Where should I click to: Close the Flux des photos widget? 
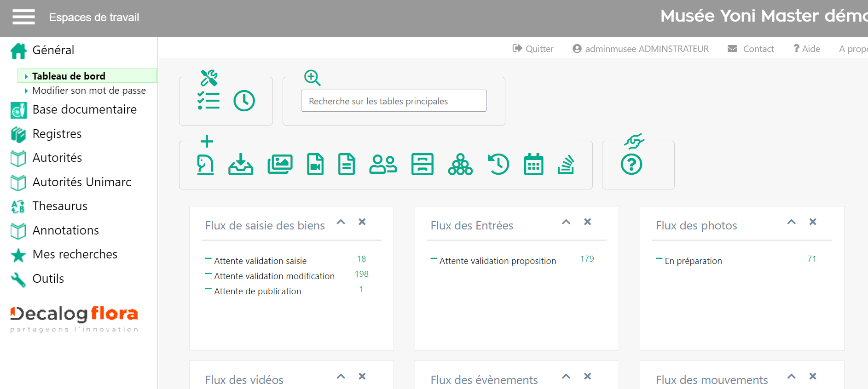point(813,222)
